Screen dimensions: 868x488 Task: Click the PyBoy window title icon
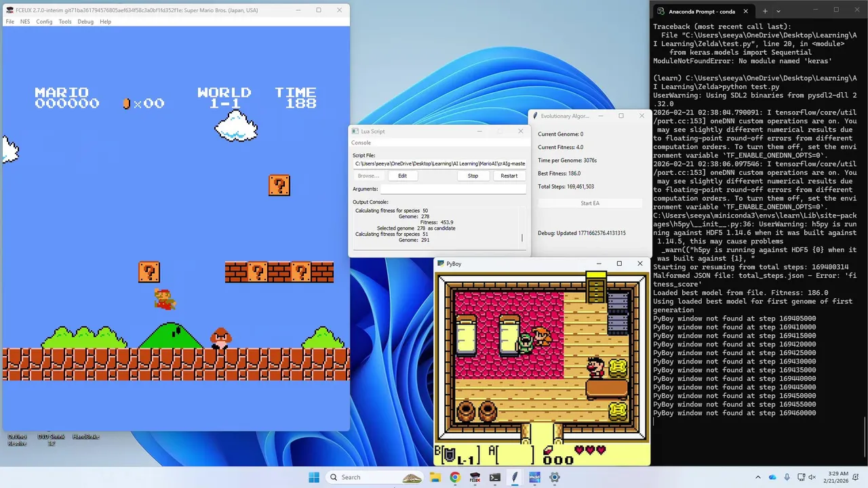coord(440,264)
